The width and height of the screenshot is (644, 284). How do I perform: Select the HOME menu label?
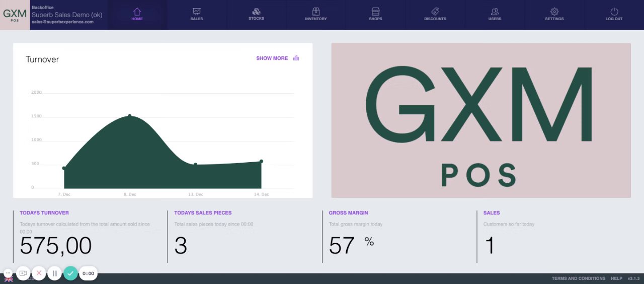click(x=137, y=19)
